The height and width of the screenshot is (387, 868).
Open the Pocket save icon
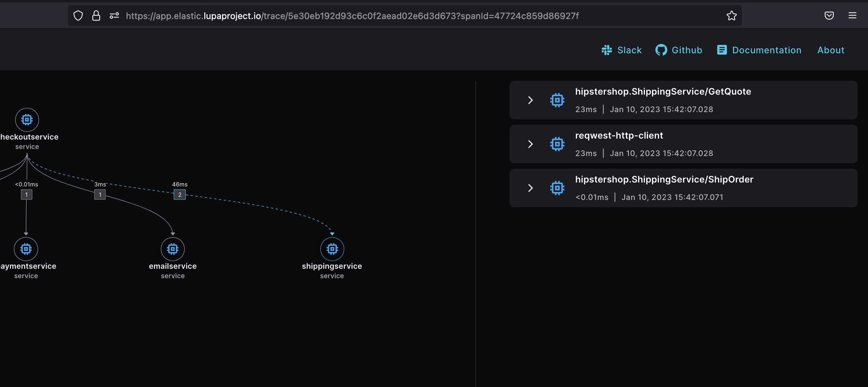click(x=829, y=16)
